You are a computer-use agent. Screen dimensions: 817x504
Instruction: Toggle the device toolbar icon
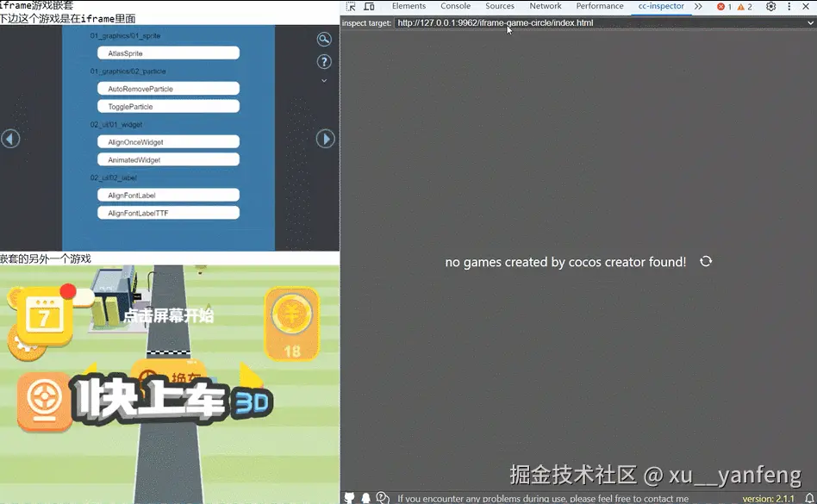[x=369, y=6]
